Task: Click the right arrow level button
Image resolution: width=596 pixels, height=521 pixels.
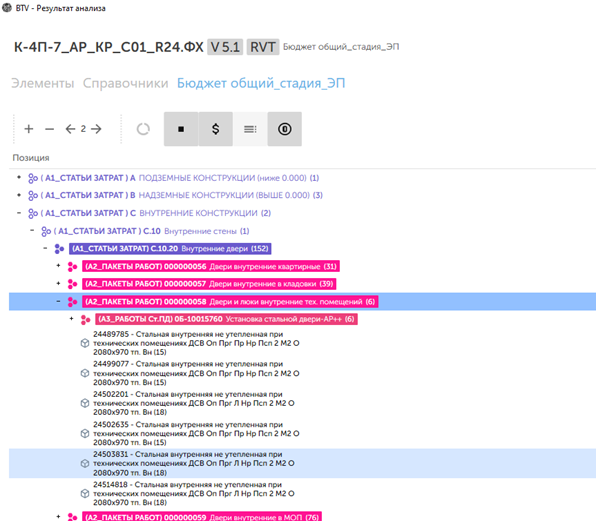Action: point(96,129)
